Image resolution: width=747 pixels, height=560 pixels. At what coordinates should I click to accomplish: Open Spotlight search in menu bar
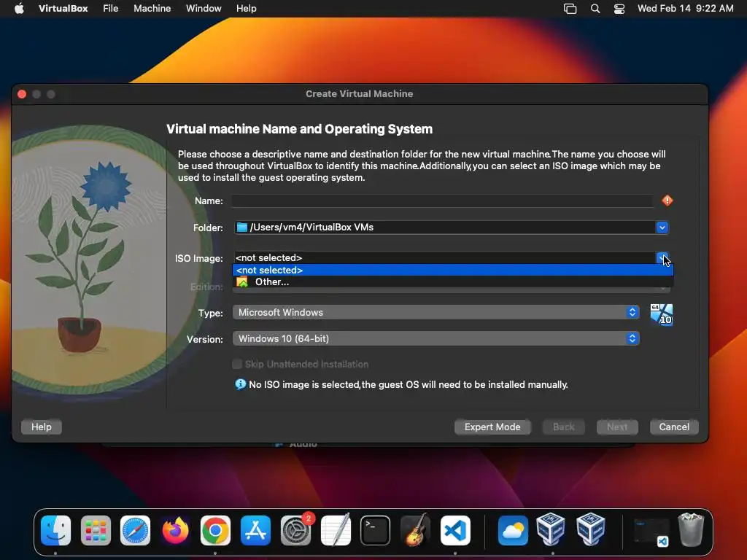click(x=595, y=8)
